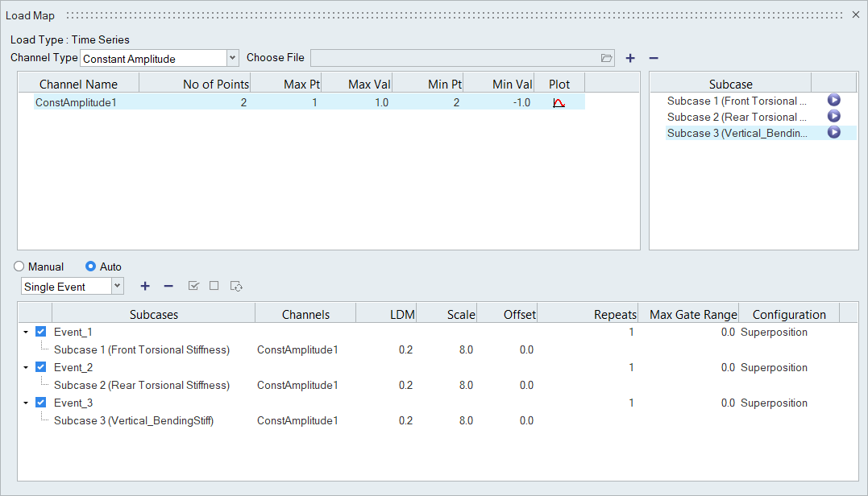Add an event with the lower plus icon
Screen dimensions: 868x496
[x=145, y=286]
